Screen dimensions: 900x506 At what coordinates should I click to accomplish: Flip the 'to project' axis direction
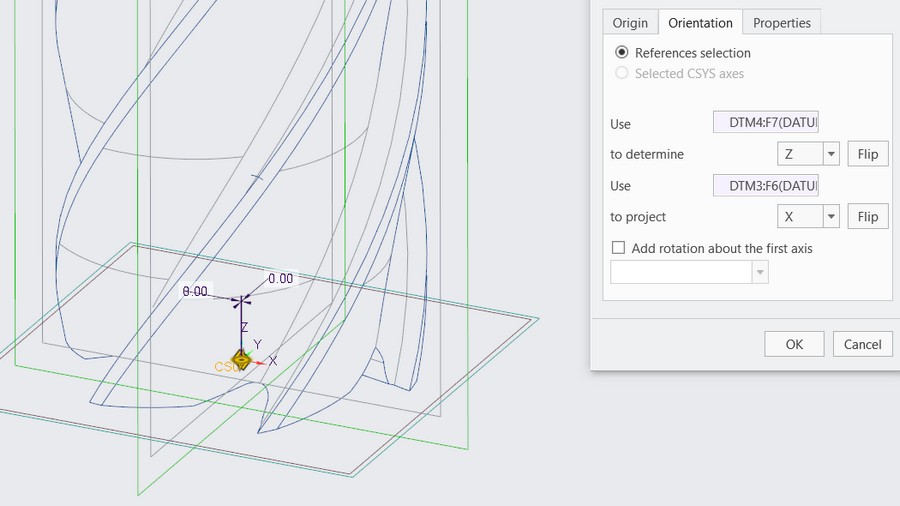point(868,216)
